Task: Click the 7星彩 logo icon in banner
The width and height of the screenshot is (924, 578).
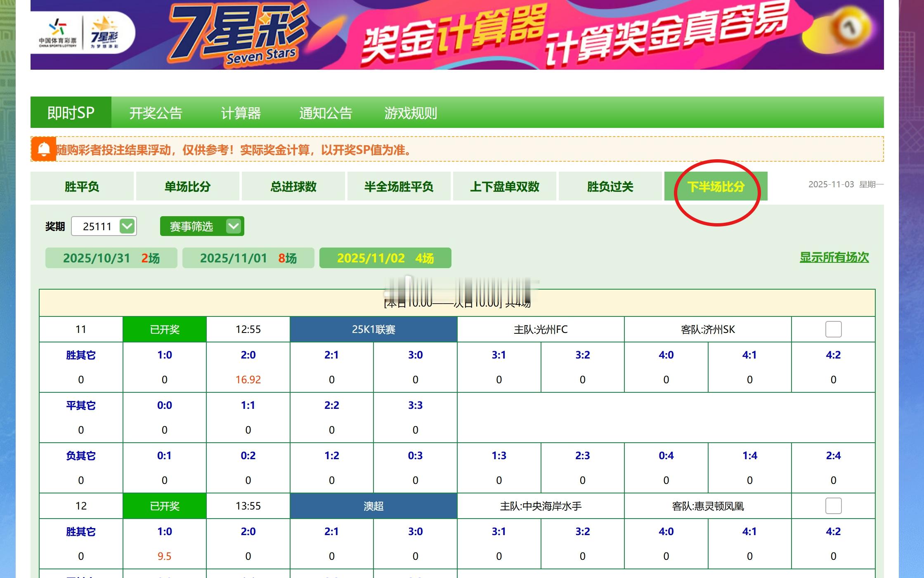Action: (x=104, y=32)
